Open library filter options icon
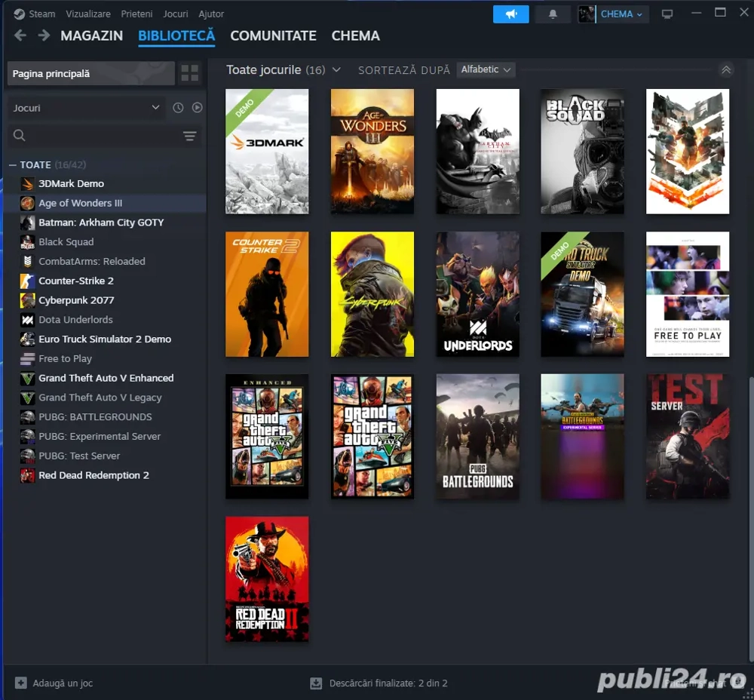This screenshot has height=700, width=754. click(x=189, y=136)
